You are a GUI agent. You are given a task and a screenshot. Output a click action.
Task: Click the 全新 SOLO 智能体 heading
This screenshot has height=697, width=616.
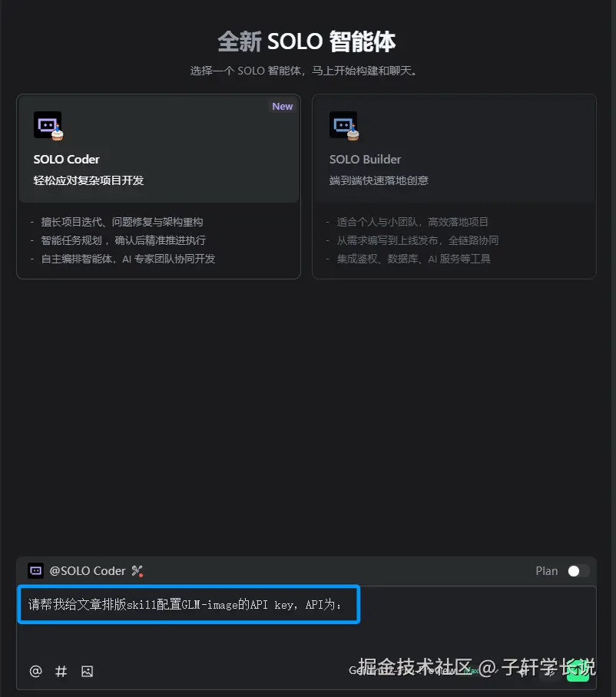[307, 41]
